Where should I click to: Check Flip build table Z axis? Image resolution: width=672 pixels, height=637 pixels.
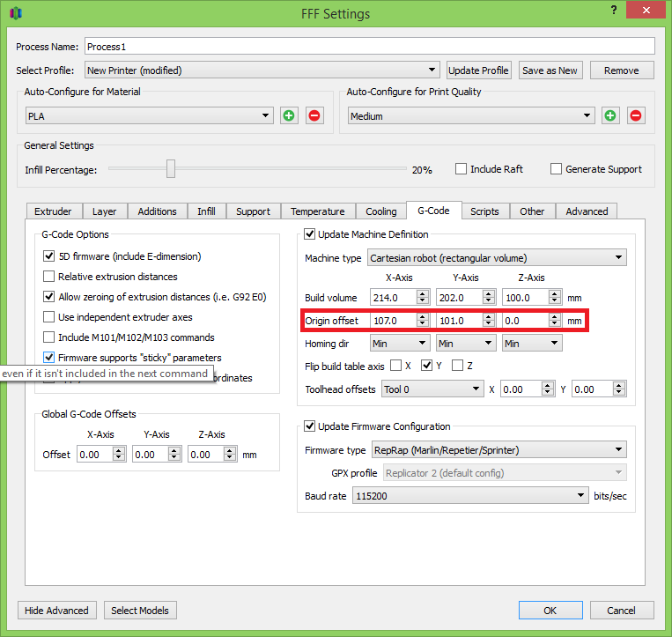[x=458, y=366]
